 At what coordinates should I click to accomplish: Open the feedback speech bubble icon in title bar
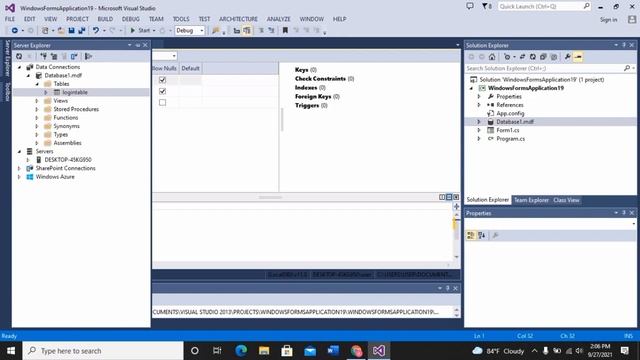tap(470, 6)
